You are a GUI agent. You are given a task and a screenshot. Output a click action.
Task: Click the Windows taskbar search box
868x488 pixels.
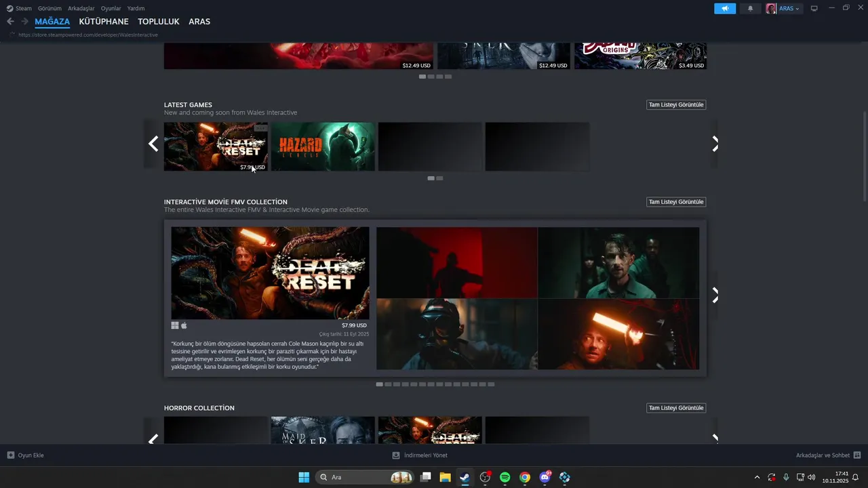pos(366,477)
